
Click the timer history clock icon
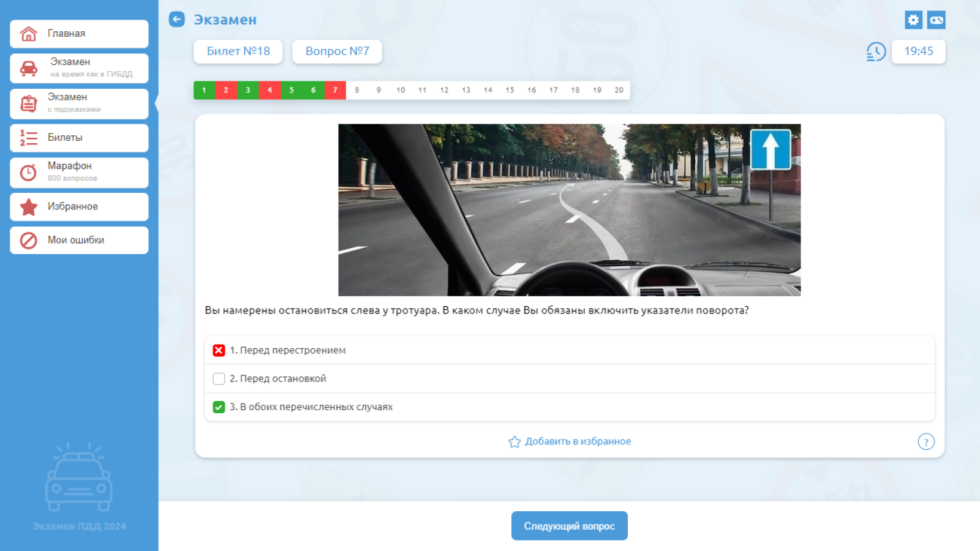click(x=876, y=52)
